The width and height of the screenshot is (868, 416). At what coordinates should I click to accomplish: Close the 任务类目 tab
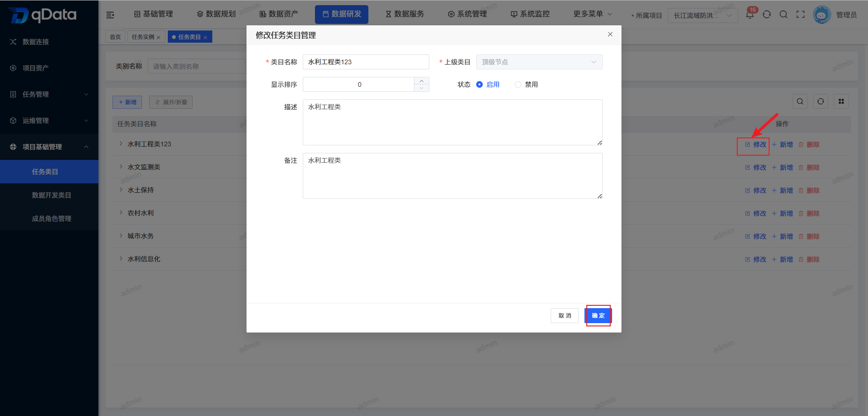205,38
